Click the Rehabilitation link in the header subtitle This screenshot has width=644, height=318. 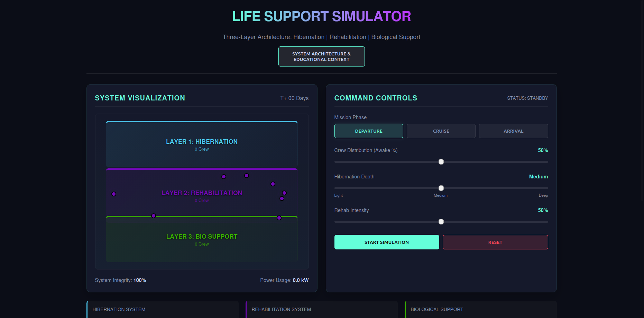348,37
